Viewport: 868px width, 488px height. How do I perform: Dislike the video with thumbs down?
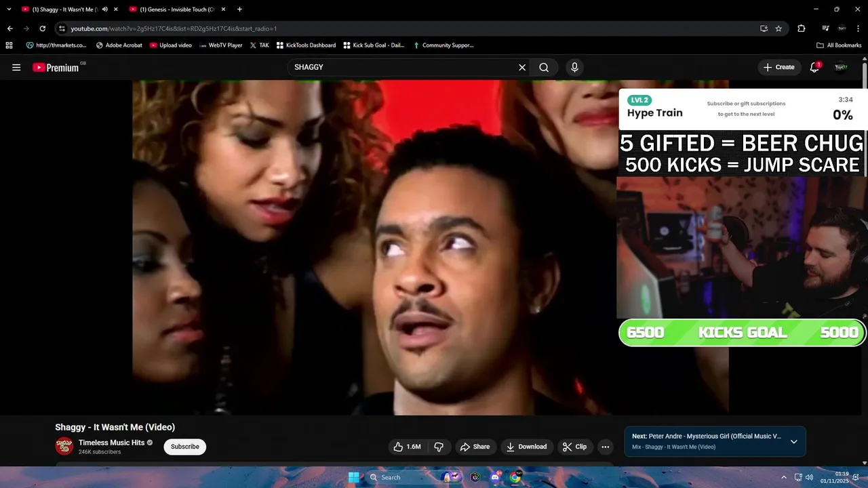[439, 447]
